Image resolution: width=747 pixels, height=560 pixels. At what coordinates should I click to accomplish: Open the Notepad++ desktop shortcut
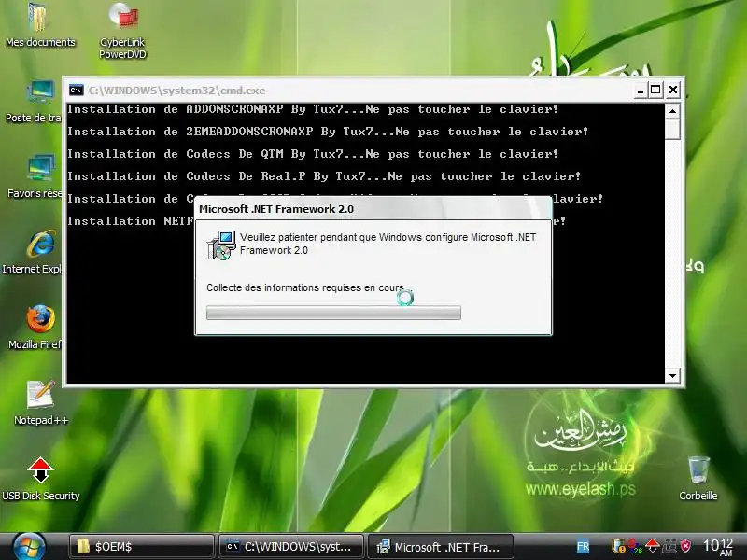pos(41,403)
